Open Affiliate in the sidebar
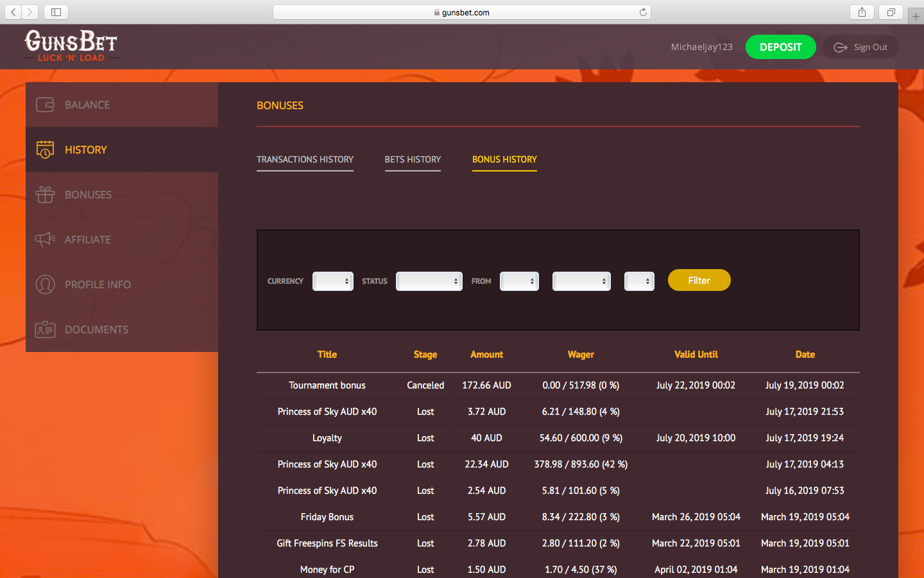The image size is (924, 578). coord(122,240)
